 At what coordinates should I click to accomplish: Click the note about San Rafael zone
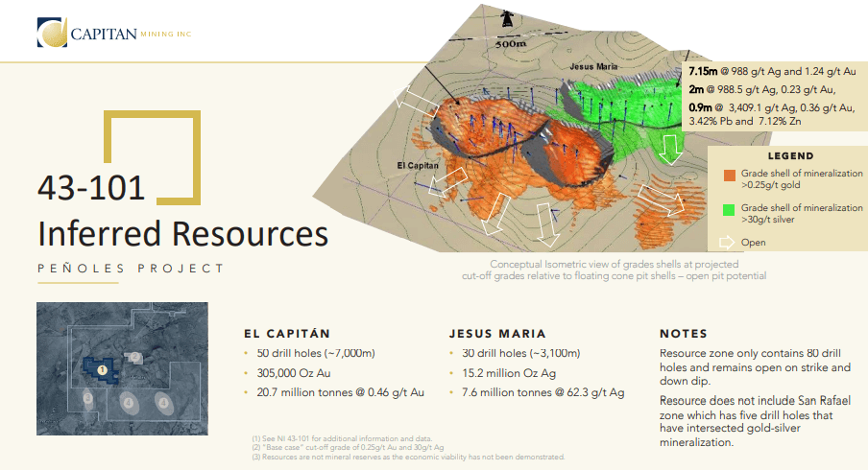coord(755,421)
